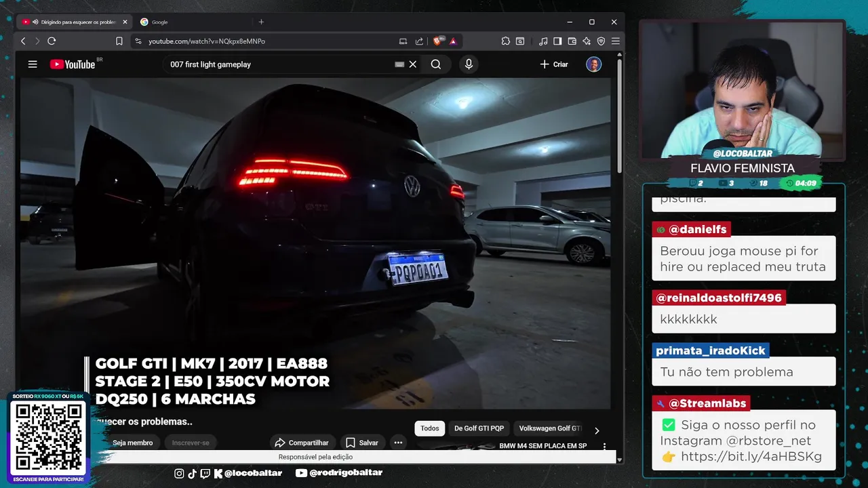Toggle the browser sidebar panel
The width and height of the screenshot is (868, 488).
[557, 41]
